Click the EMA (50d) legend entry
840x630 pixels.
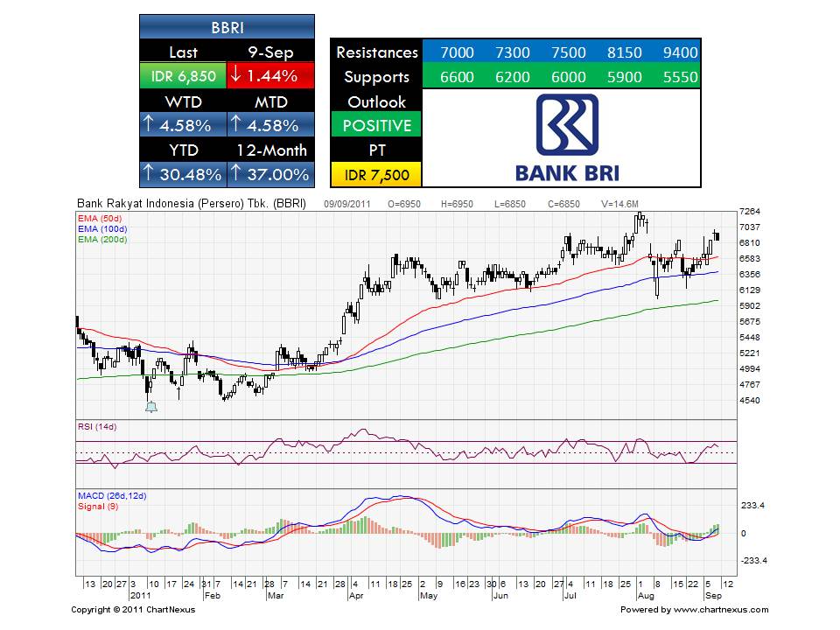pos(100,219)
